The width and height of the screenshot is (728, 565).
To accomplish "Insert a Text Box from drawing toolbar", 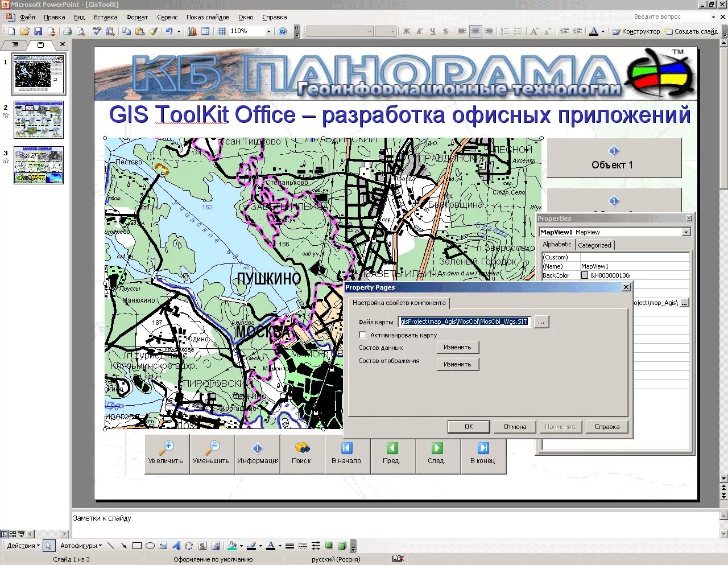I will tap(163, 546).
